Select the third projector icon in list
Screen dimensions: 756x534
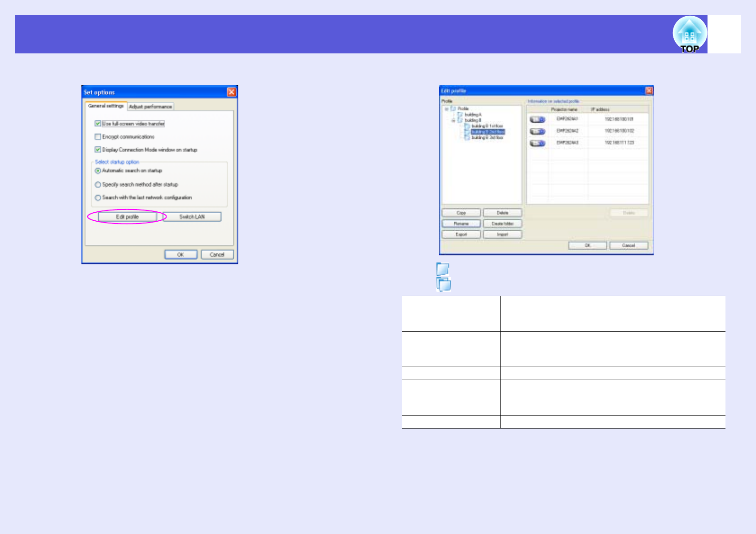point(537,143)
